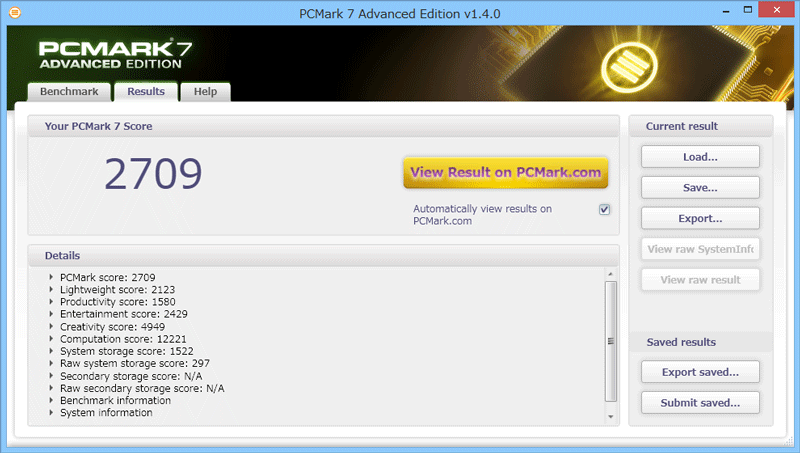Expand the Entertainment score: 2429 row
The image size is (800, 453).
pyautogui.click(x=51, y=314)
